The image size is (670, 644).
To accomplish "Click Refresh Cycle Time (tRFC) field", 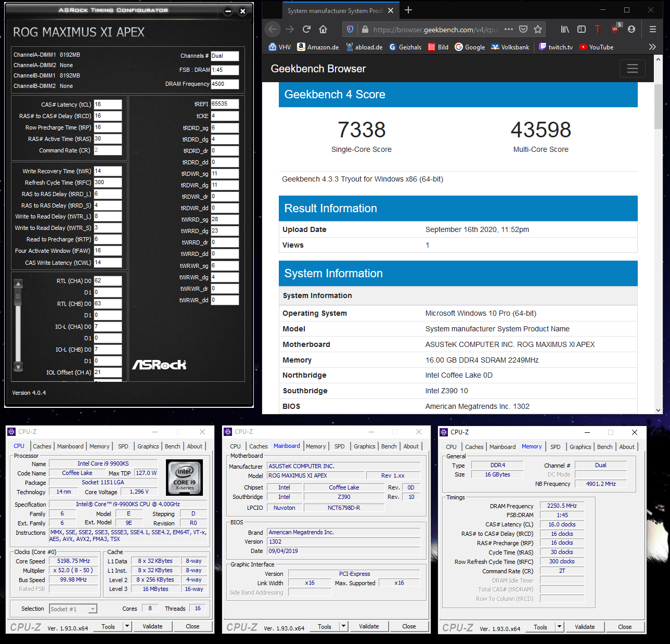I will (x=108, y=183).
